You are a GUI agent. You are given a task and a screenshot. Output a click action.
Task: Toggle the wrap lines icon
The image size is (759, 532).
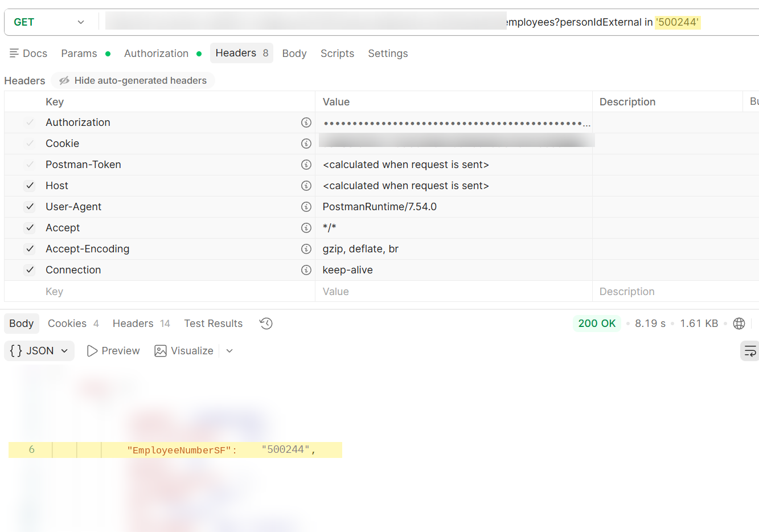click(x=750, y=351)
